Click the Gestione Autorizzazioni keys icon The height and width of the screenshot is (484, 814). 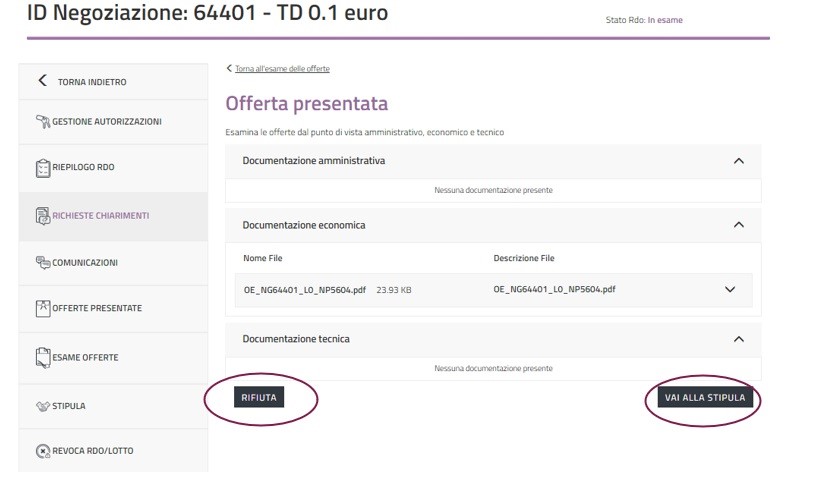(x=43, y=122)
